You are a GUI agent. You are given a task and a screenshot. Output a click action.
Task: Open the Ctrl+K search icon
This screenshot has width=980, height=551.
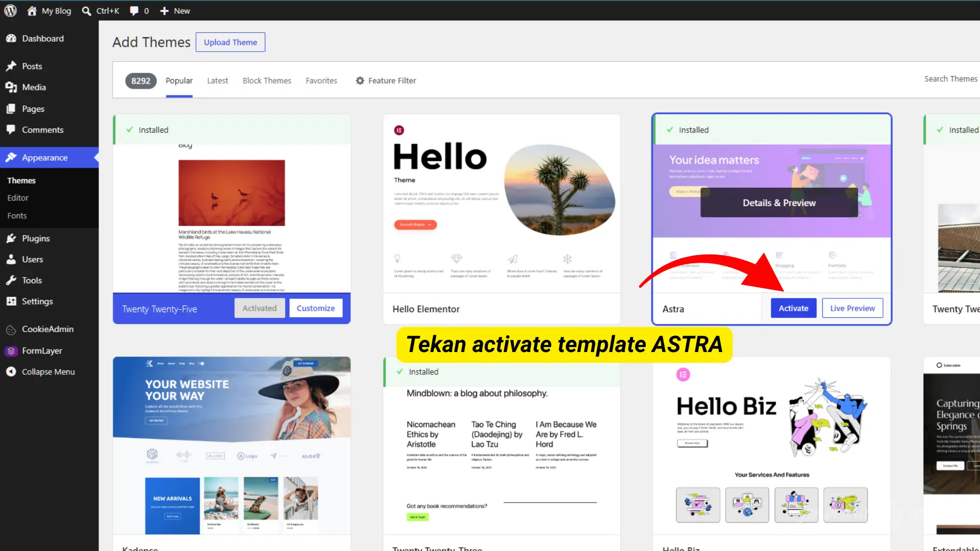[x=86, y=11]
